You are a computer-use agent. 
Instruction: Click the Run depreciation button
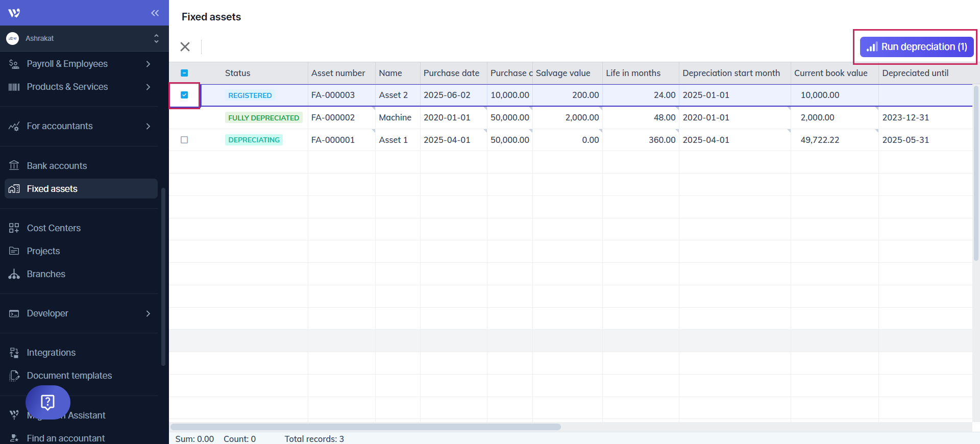917,47
